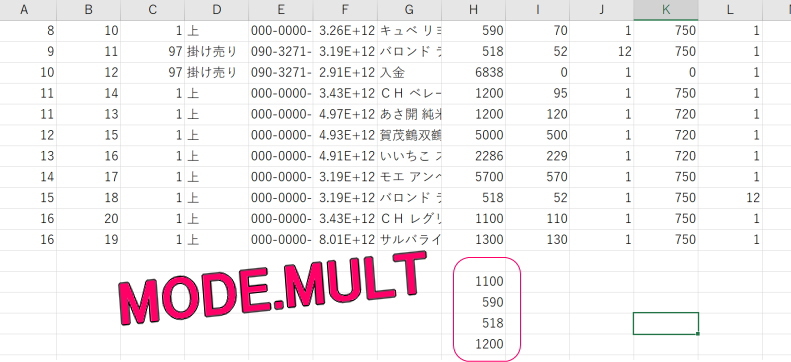The width and height of the screenshot is (791, 362).
Task: Select column header K
Action: coord(666,10)
